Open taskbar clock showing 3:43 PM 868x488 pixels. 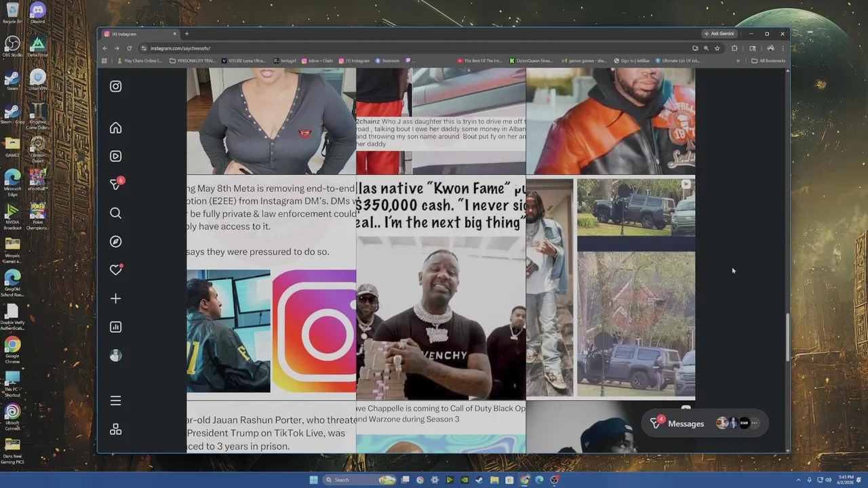click(845, 480)
